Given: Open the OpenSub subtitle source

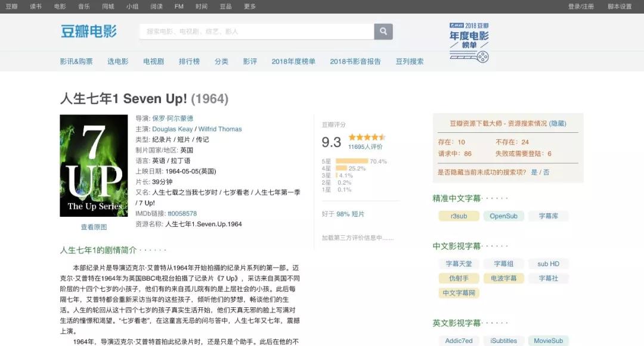Looking at the screenshot, I should click(x=503, y=216).
